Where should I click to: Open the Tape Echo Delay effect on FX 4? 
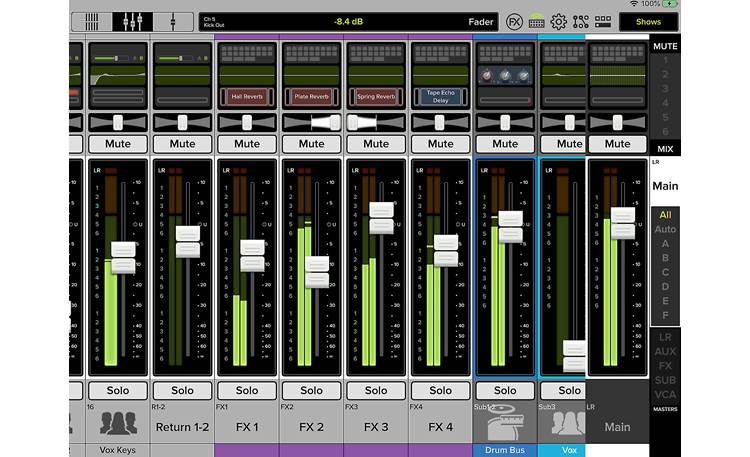coord(441,97)
